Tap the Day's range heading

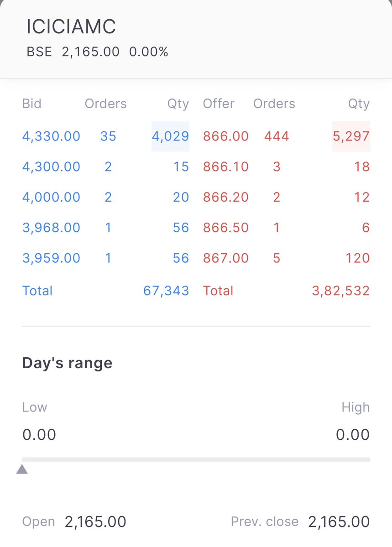tap(68, 363)
